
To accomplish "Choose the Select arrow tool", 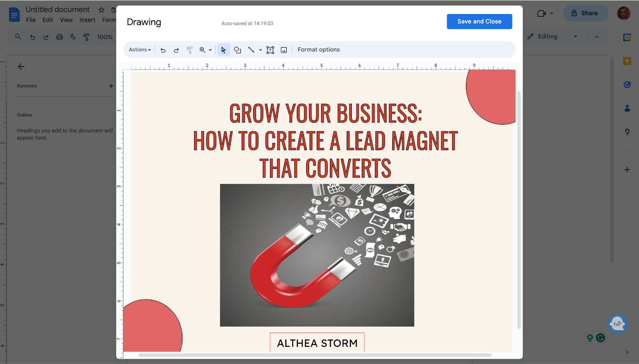I will point(224,50).
